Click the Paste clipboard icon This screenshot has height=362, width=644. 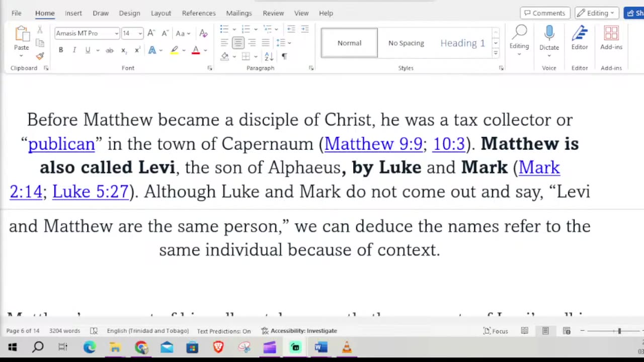pos(22,34)
